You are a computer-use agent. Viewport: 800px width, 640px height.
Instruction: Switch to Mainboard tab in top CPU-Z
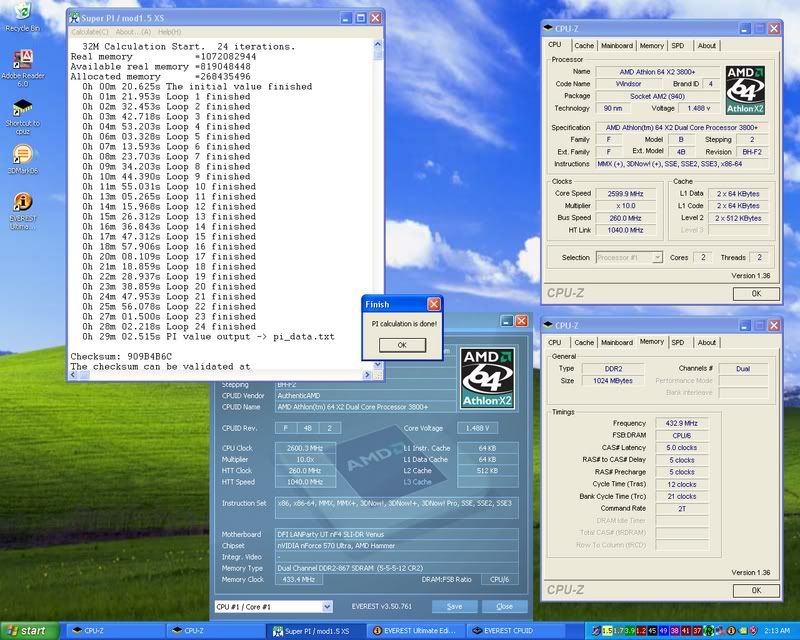point(617,45)
